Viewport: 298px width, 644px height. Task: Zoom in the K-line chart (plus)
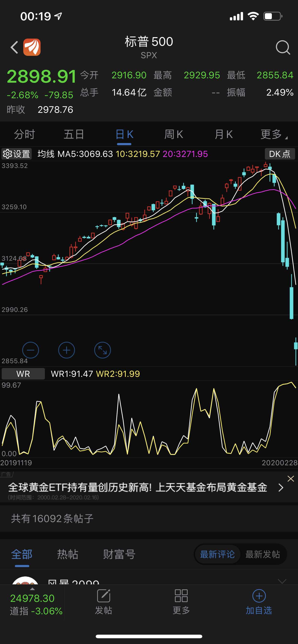(67, 350)
